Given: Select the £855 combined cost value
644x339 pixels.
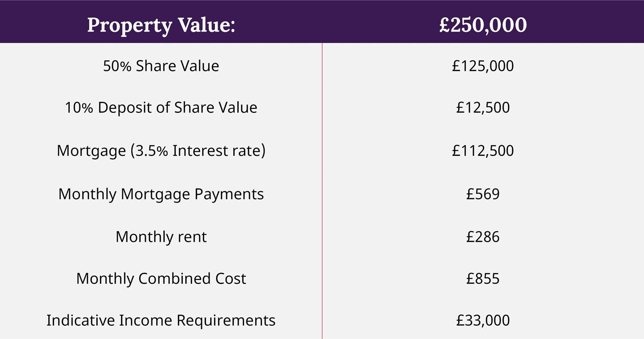Looking at the screenshot, I should pyautogui.click(x=483, y=279).
